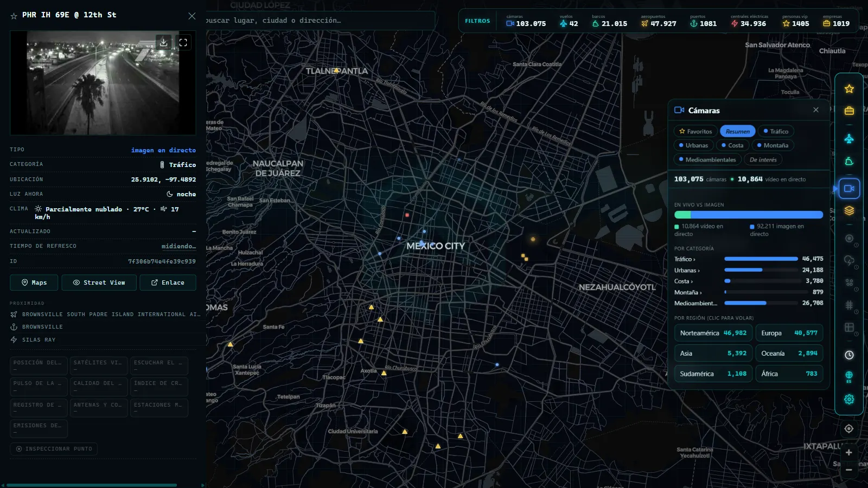This screenshot has width=868, height=488.
Task: Open the camera live image thumbnail
Action: pyautogui.click(x=103, y=82)
